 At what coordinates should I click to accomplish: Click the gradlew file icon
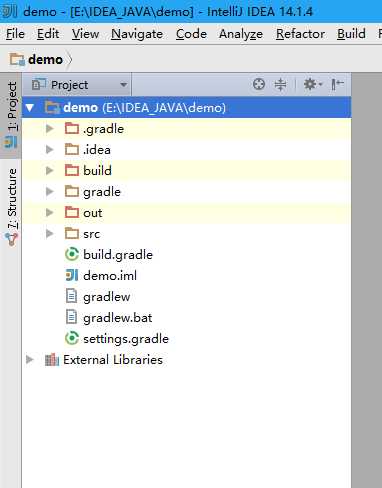tap(71, 296)
